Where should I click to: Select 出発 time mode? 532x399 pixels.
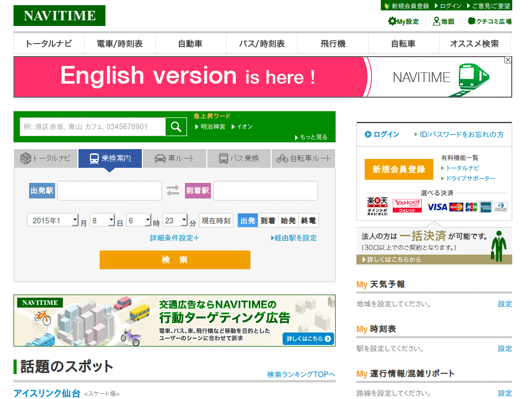tap(248, 220)
